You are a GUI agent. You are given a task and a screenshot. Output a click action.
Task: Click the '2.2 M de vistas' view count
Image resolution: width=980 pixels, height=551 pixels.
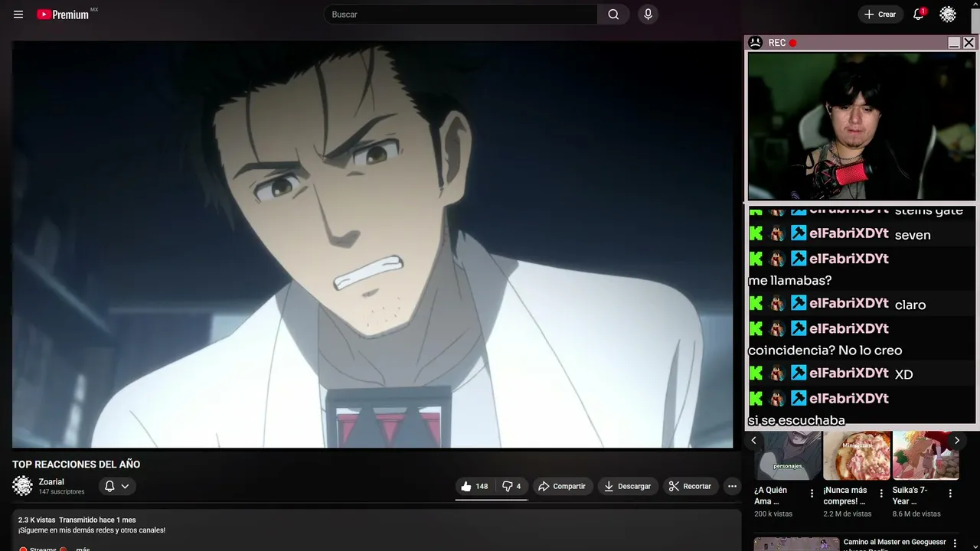848,514
